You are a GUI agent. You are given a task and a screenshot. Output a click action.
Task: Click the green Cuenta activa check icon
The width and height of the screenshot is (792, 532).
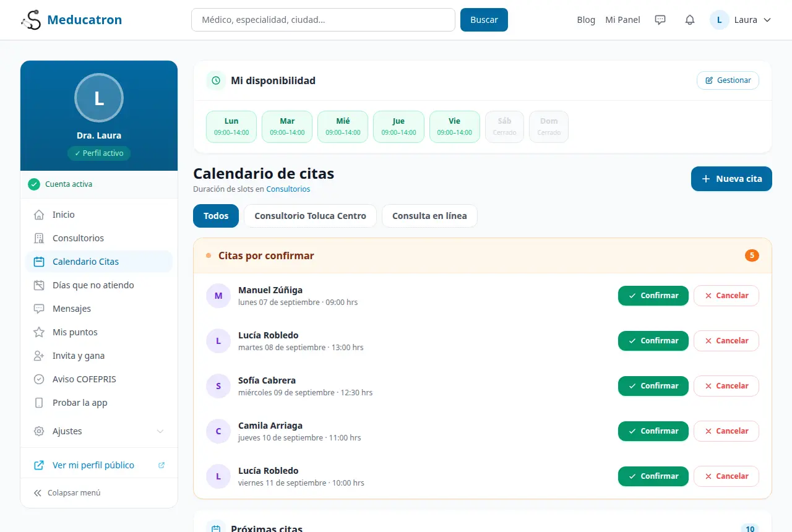(34, 184)
